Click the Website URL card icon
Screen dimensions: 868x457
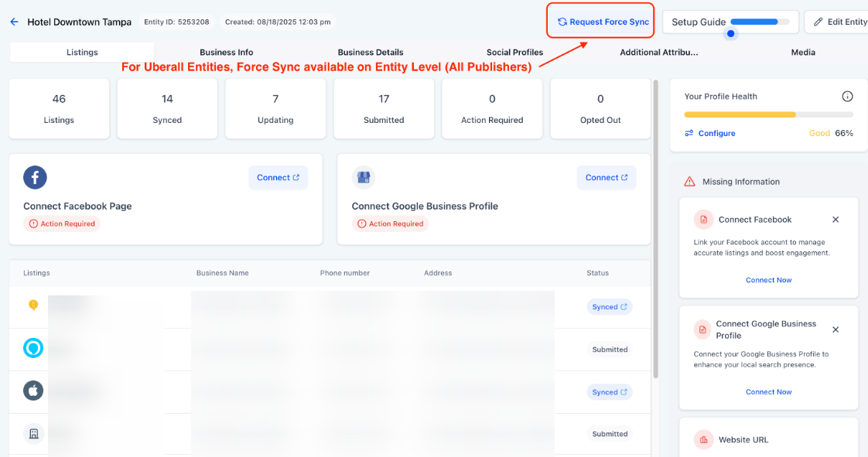[703, 440]
